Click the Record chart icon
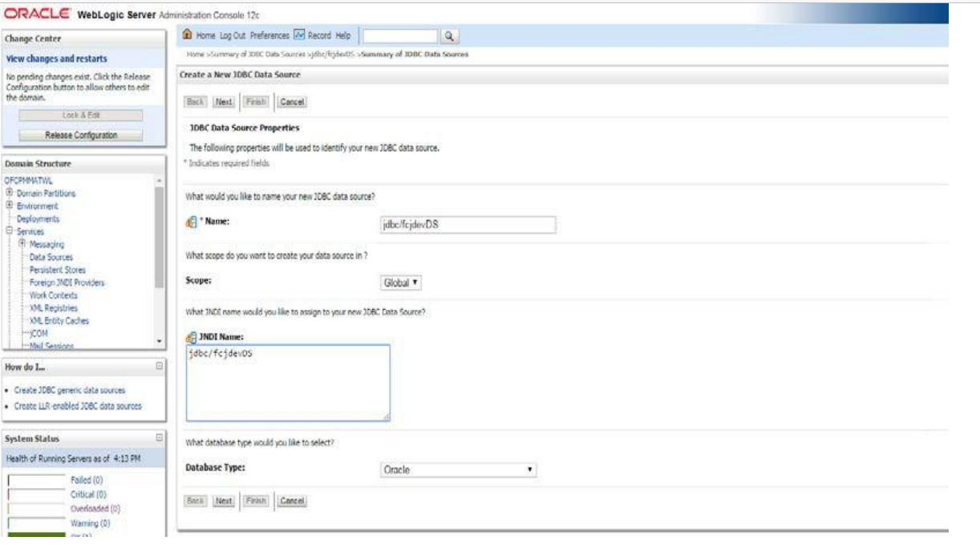 click(298, 35)
